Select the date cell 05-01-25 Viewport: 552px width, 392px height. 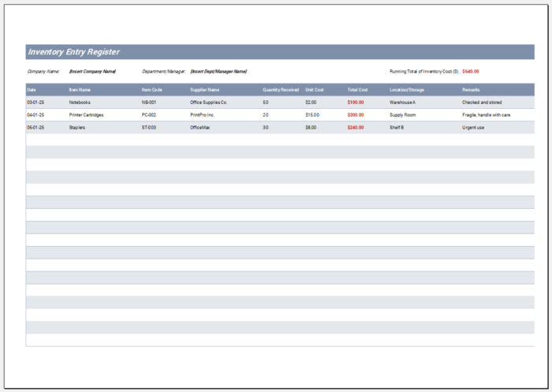35,128
